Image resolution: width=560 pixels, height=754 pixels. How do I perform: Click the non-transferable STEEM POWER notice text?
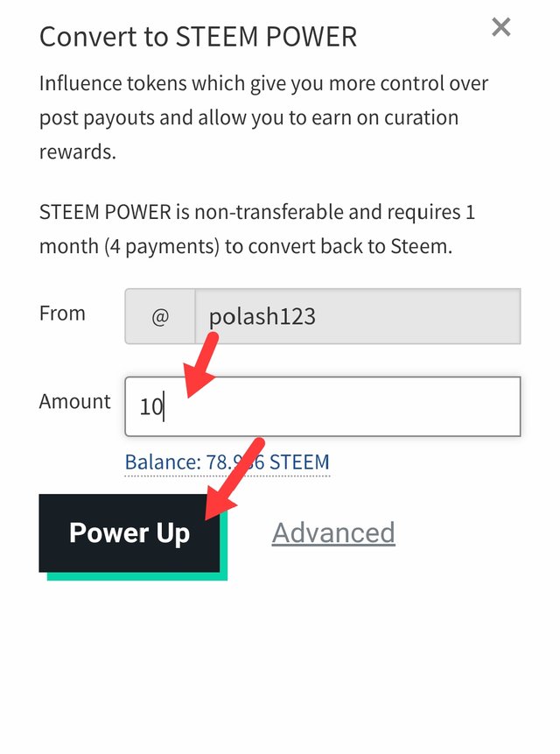[x=257, y=229]
